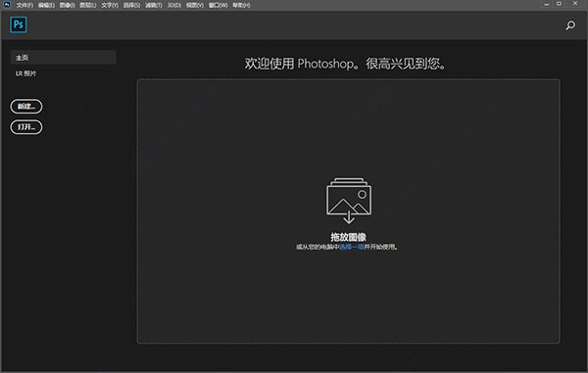The width and height of the screenshot is (588, 373).
Task: Click the drag-and-drop image icon
Action: 349,201
